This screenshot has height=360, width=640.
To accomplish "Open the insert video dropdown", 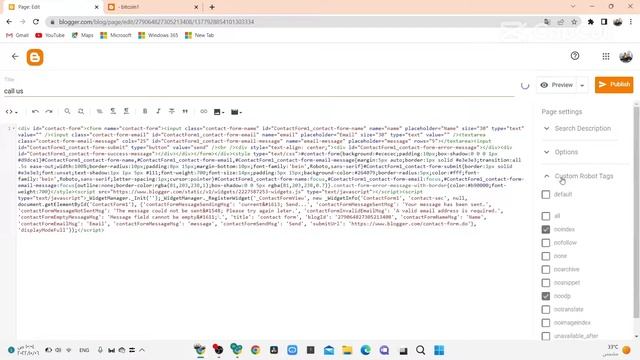I will pyautogui.click(x=236, y=112).
